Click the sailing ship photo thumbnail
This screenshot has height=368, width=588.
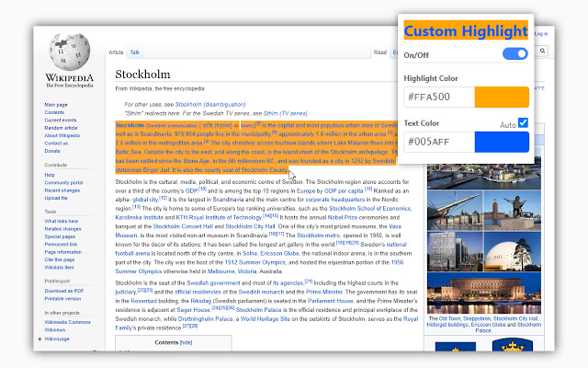click(455, 211)
